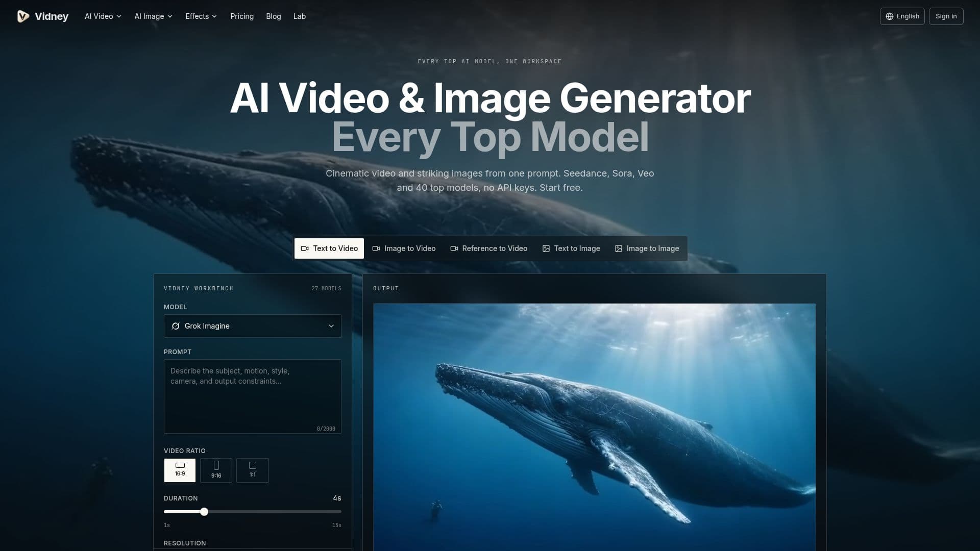Click the globe icon in the English button
The width and height of the screenshot is (980, 551).
click(890, 16)
